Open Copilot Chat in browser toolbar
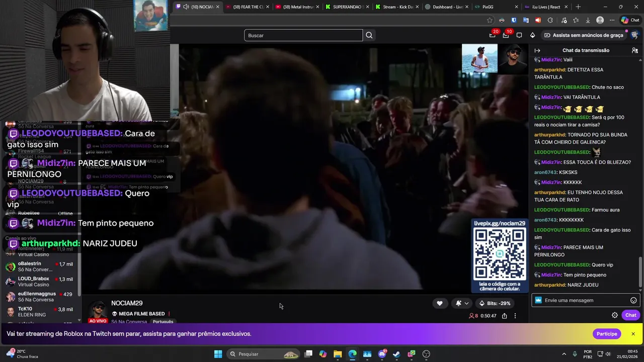This screenshot has height=362, width=644. (x=630, y=20)
